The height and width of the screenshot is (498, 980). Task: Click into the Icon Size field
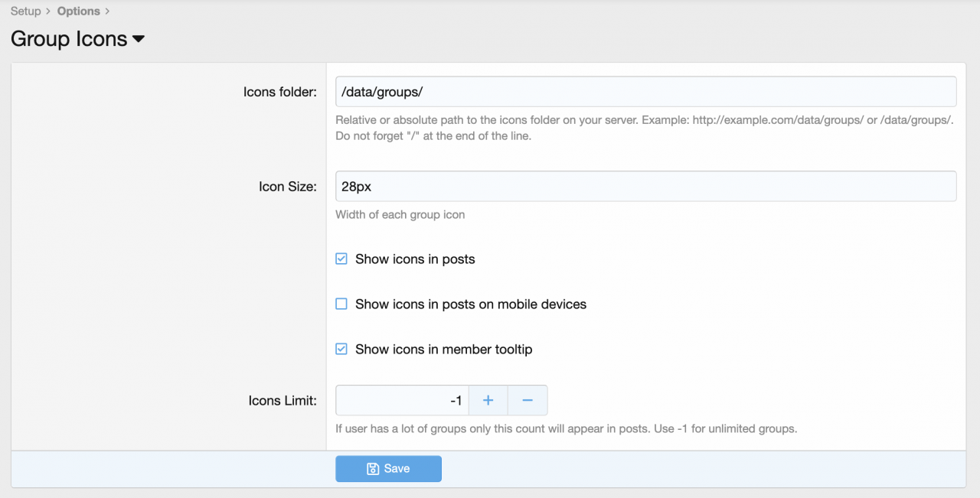pos(645,187)
